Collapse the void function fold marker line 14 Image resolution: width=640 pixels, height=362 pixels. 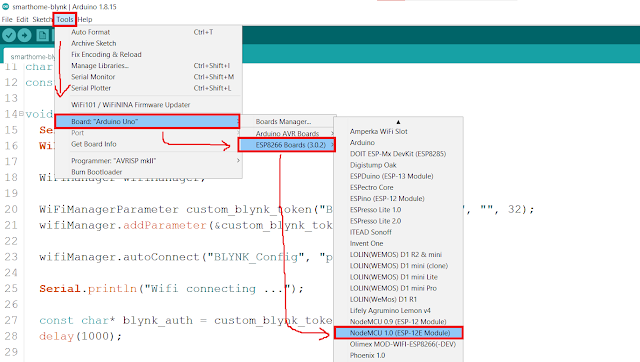21,114
